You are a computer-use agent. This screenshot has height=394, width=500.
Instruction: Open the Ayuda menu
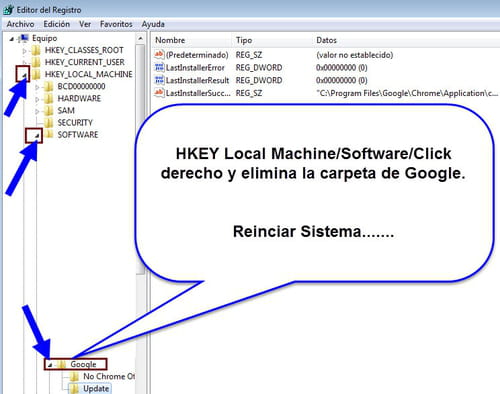point(153,24)
